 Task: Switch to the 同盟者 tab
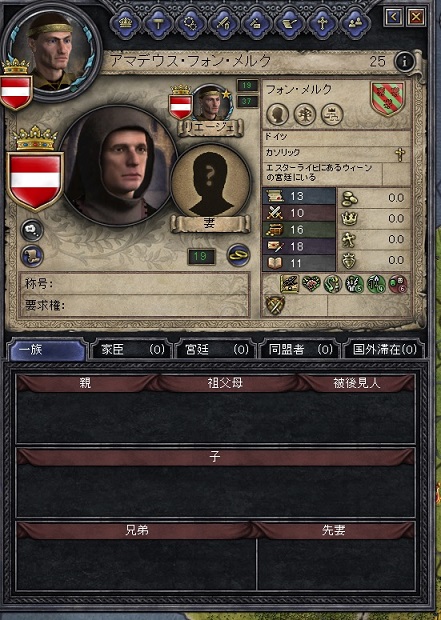[299, 350]
